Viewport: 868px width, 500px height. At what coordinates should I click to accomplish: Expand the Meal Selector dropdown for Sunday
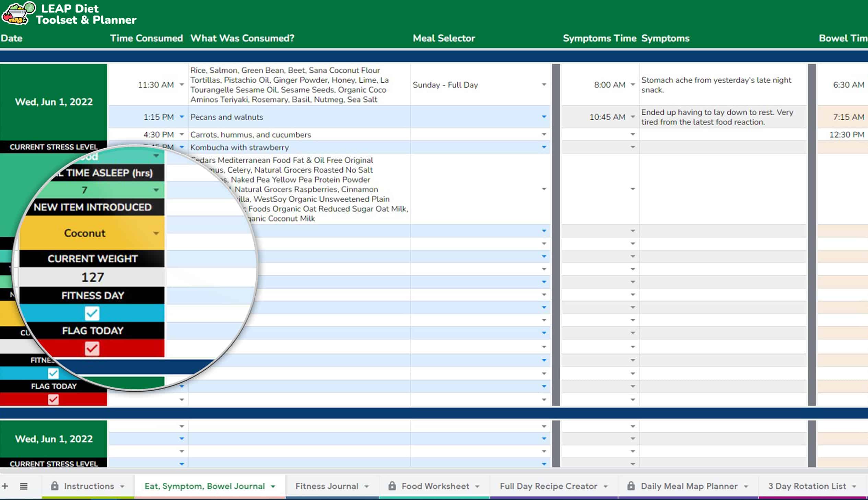pyautogui.click(x=543, y=85)
